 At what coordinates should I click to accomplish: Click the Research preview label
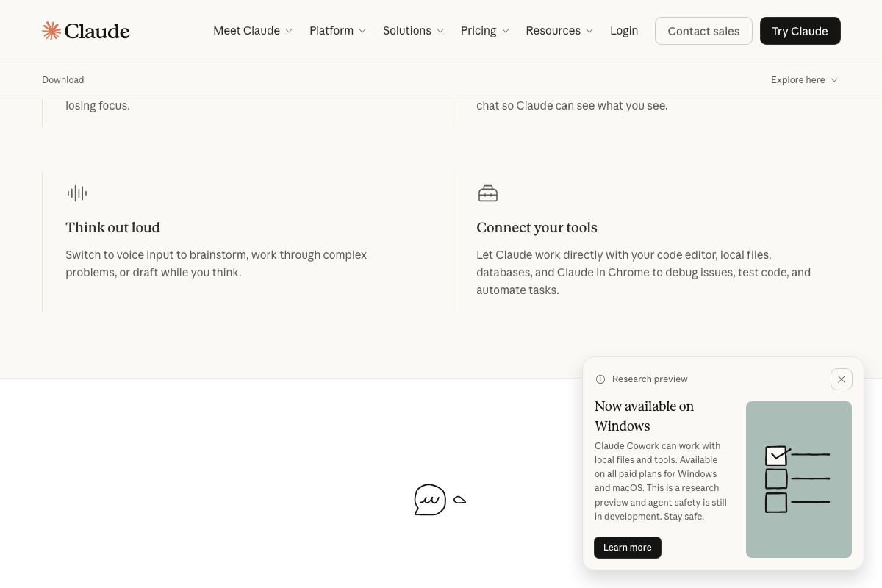point(650,379)
